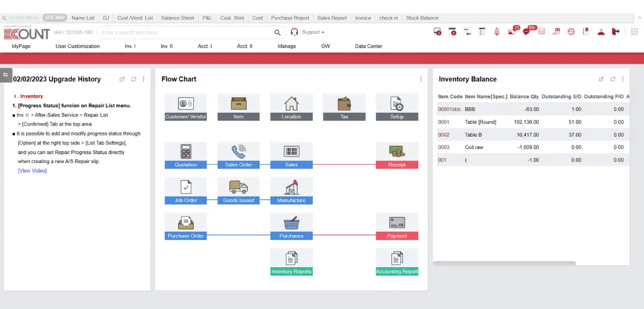Open the Balance Sheet shortcut
Viewport: 644px width, 309px height.
point(178,18)
